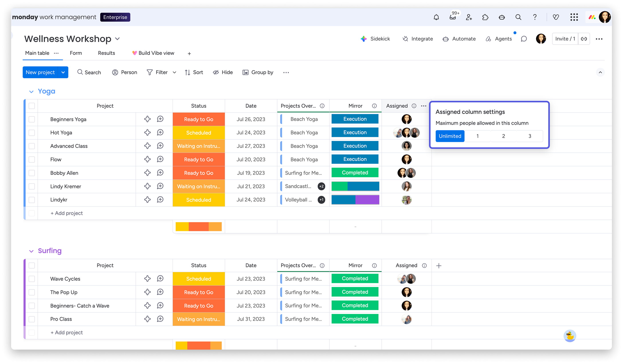This screenshot has width=623, height=364.
Task: Check the Wave Cycles row checkbox
Action: (x=32, y=279)
